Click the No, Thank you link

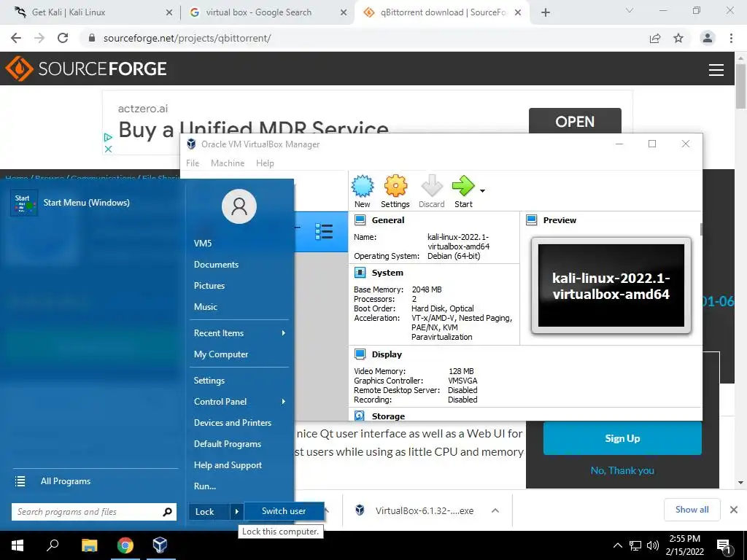point(622,470)
